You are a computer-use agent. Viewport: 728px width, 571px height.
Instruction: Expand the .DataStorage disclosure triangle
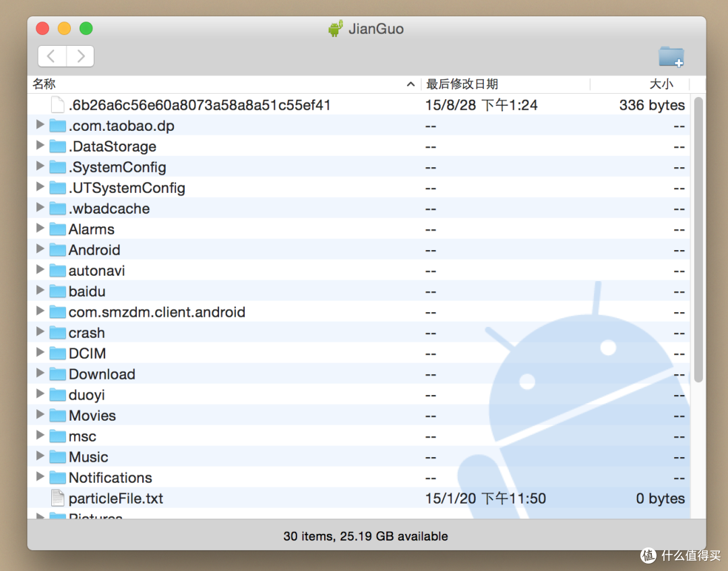pyautogui.click(x=40, y=146)
